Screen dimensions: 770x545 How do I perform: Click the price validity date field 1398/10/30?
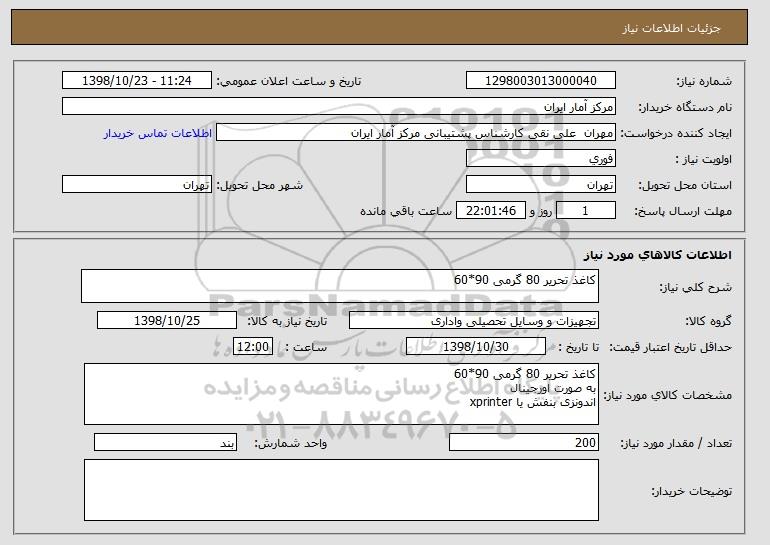476,347
